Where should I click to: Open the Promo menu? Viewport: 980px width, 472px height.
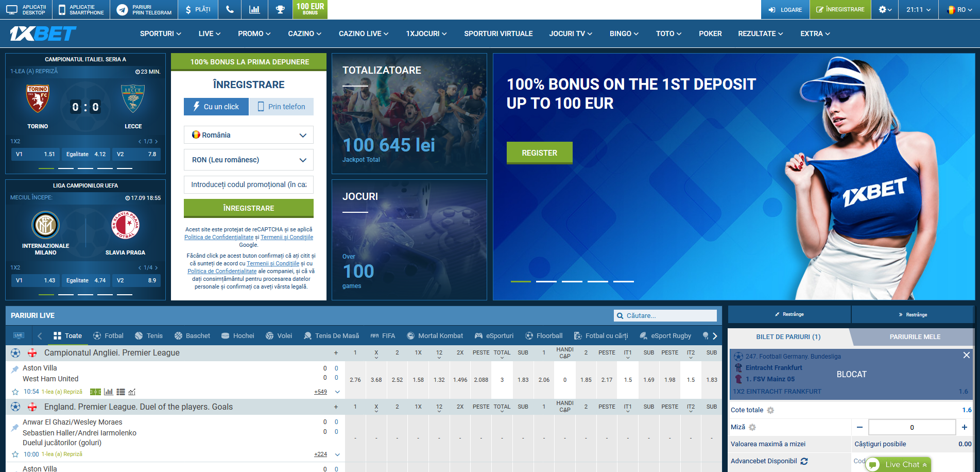click(x=254, y=33)
